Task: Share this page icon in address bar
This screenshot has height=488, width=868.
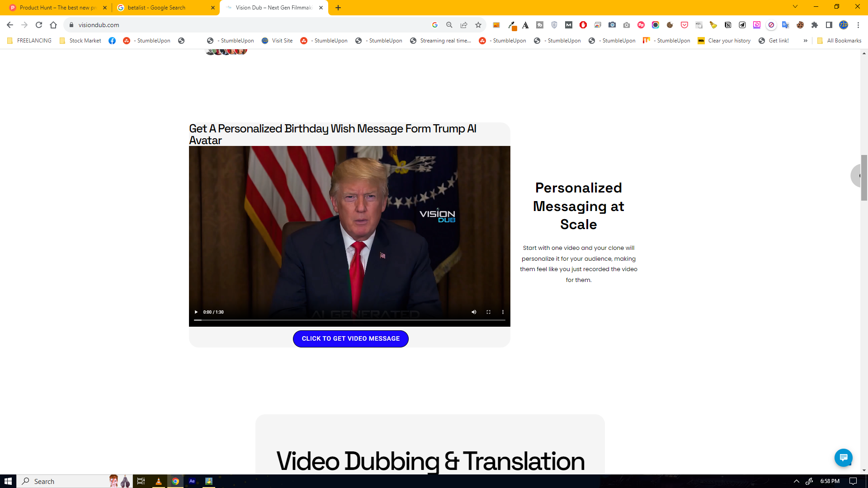Action: tap(464, 25)
